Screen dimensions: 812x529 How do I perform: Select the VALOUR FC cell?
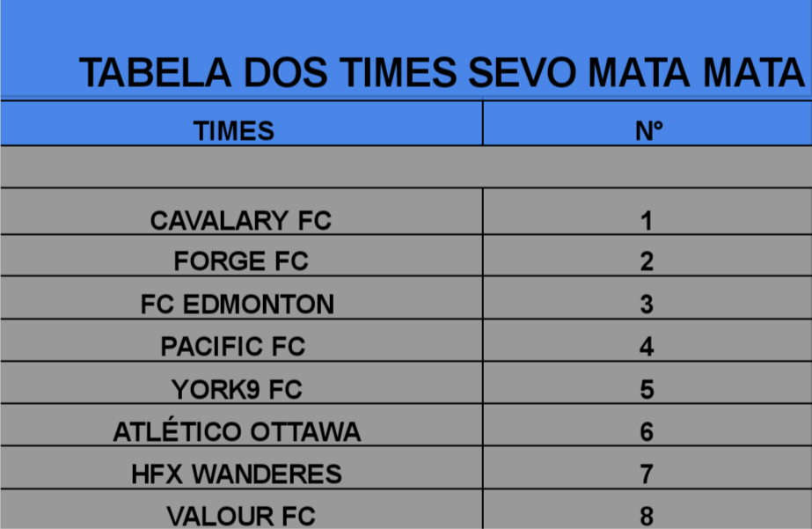tap(240, 516)
